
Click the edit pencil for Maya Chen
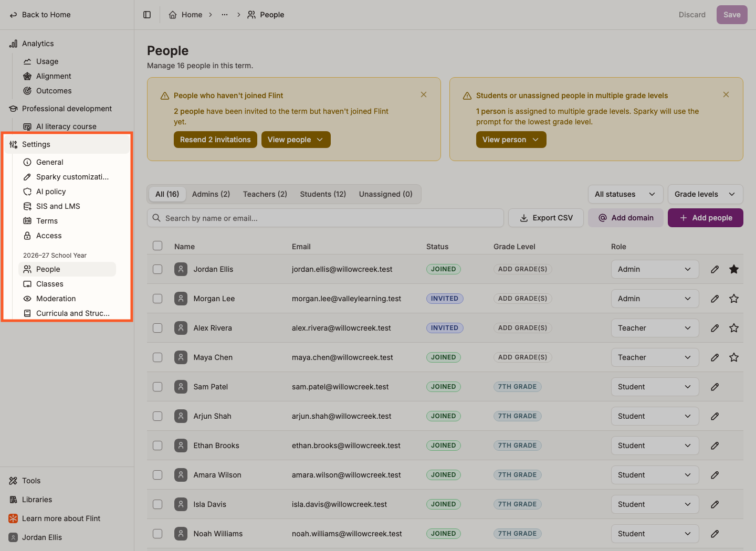click(715, 357)
